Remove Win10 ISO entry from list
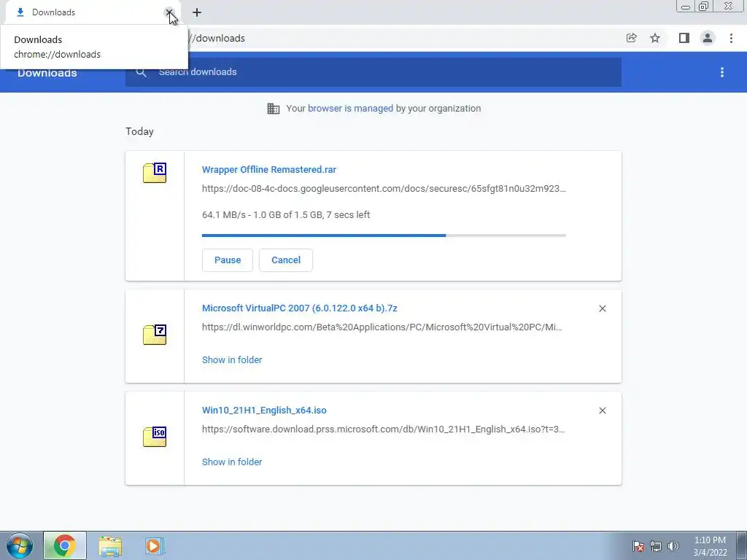Viewport: 747px width, 560px height. coord(602,411)
